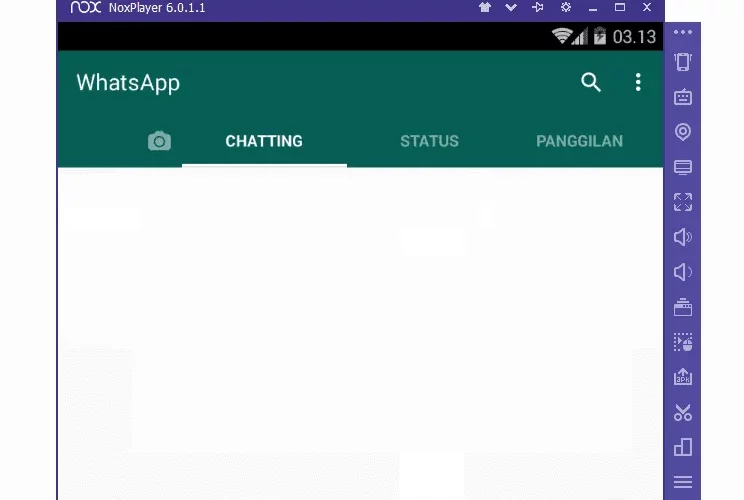Click the Nox logo in title bar

tap(86, 7)
